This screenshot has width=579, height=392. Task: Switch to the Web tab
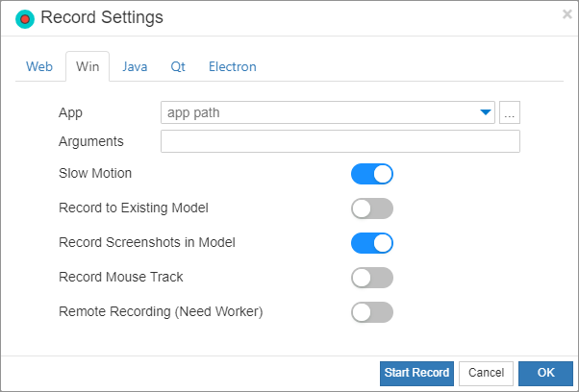point(39,67)
